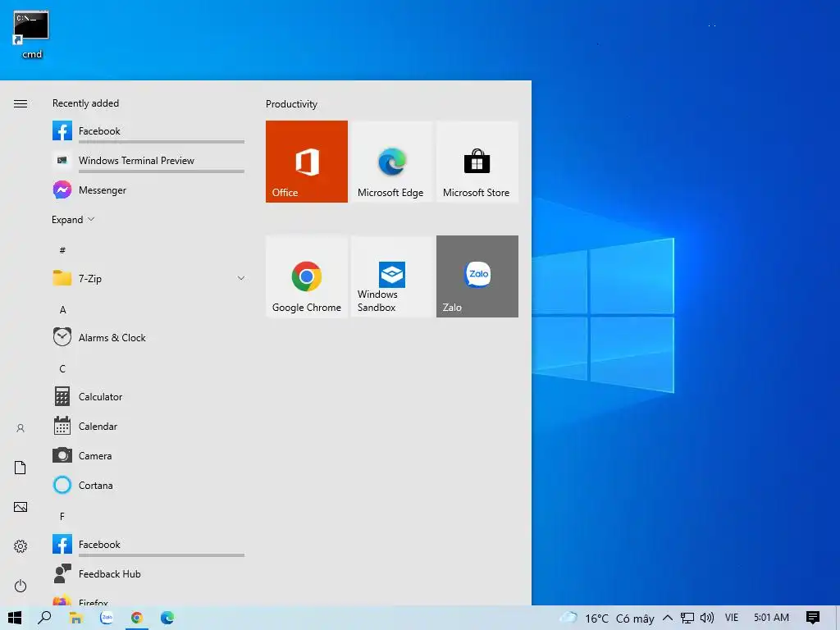
Task: Expand the 7-Zip folder chevron
Action: 241,278
